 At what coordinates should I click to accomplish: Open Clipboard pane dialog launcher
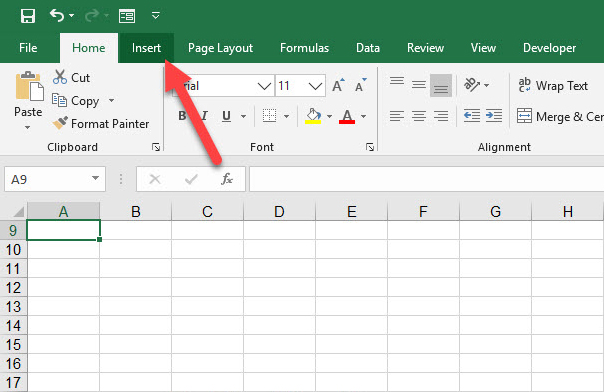(x=156, y=147)
